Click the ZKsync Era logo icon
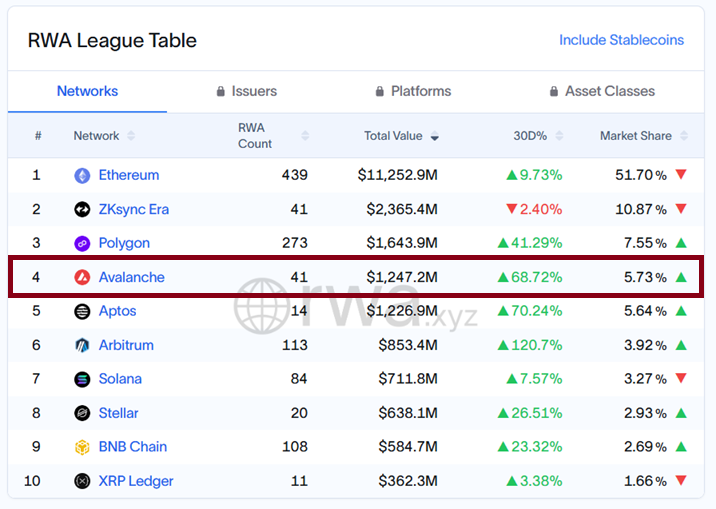This screenshot has width=716, height=509. (x=82, y=210)
